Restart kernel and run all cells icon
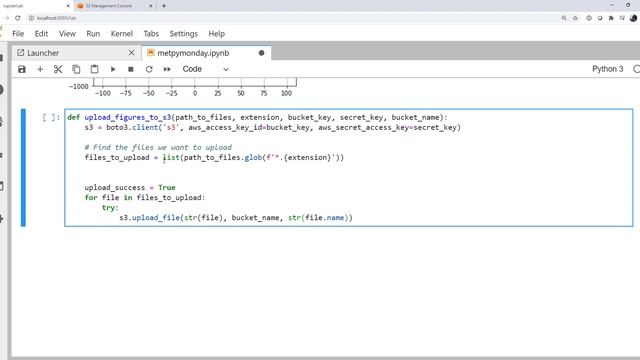Image resolution: width=640 pixels, height=360 pixels. 167,69
